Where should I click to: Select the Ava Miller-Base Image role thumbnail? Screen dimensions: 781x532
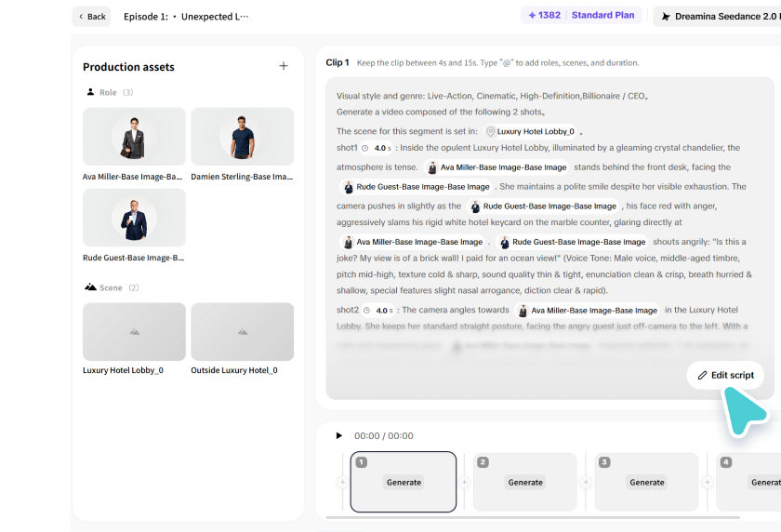click(134, 137)
